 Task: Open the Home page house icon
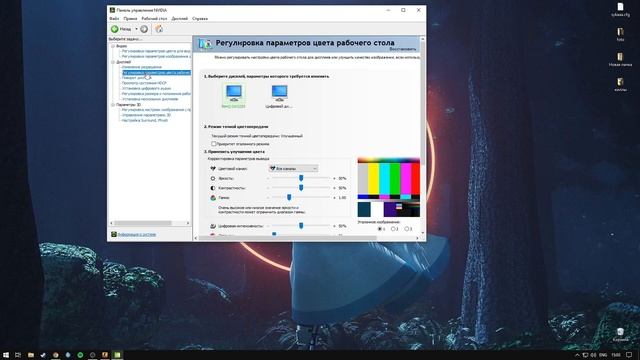(159, 29)
